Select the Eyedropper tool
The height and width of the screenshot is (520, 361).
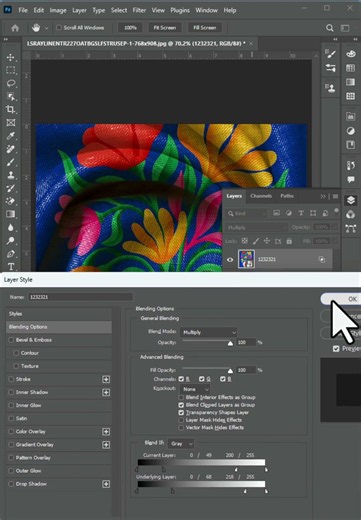[x=10, y=136]
